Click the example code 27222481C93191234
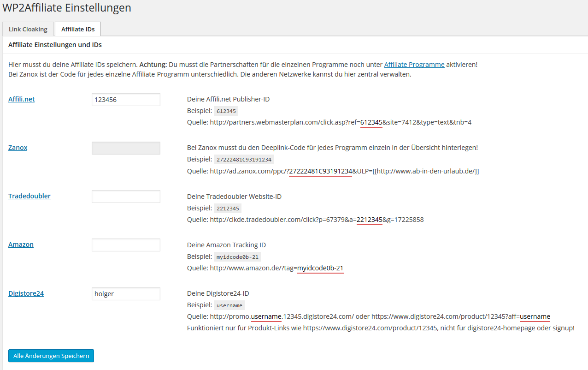Viewport: 588px width, 370px height. [x=244, y=160]
